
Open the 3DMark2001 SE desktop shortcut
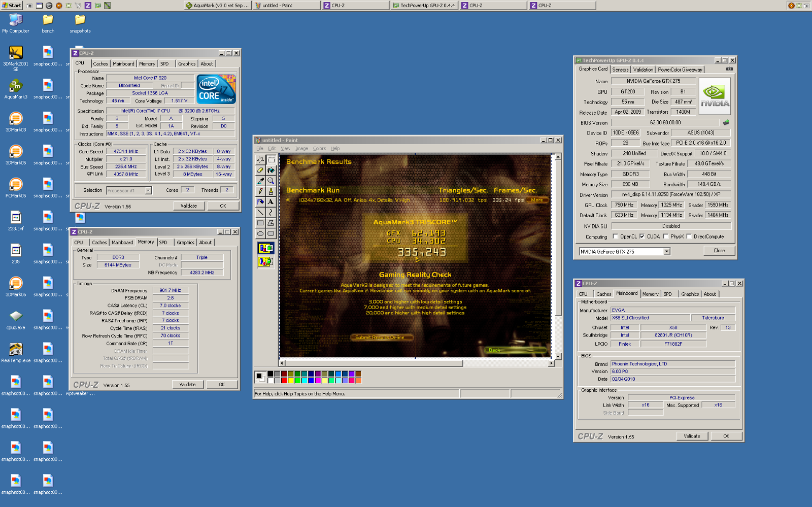tap(16, 58)
